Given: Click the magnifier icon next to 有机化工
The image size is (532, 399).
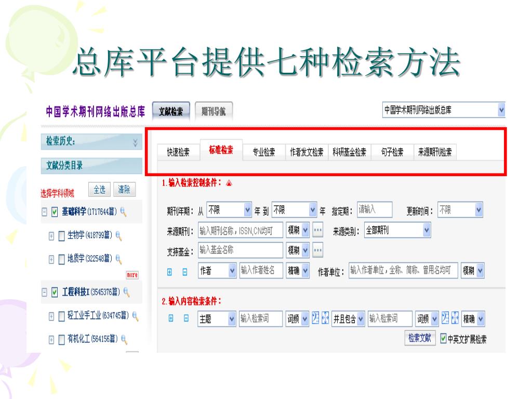Looking at the screenshot, I should tap(125, 339).
